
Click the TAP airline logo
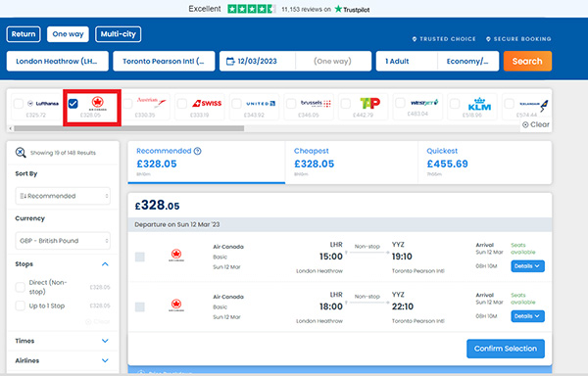pos(369,103)
